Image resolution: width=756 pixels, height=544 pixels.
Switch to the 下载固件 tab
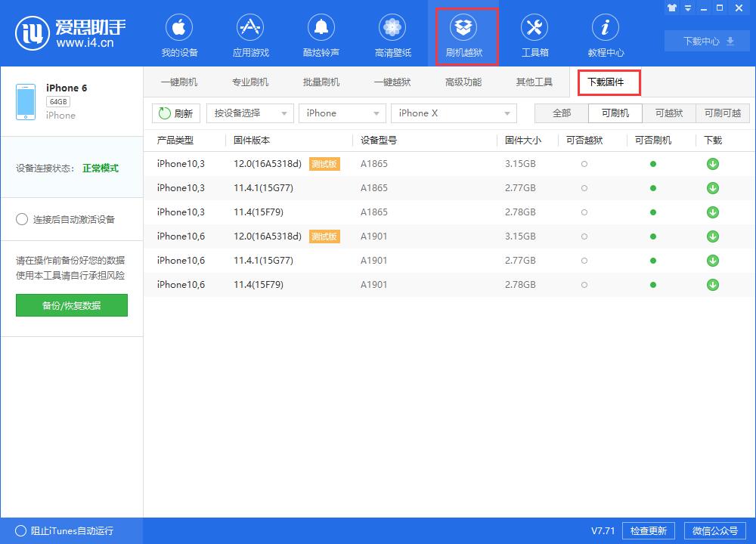[609, 82]
